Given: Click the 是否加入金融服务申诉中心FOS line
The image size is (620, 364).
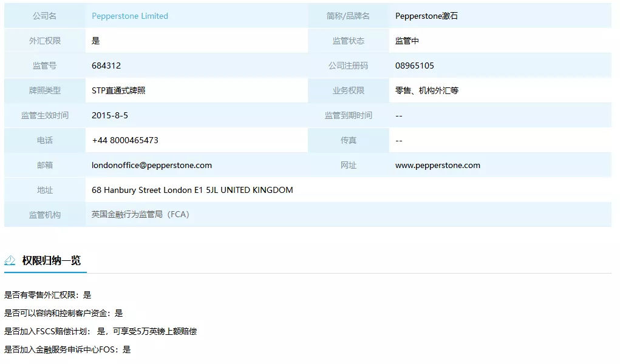Looking at the screenshot, I should tap(67, 349).
